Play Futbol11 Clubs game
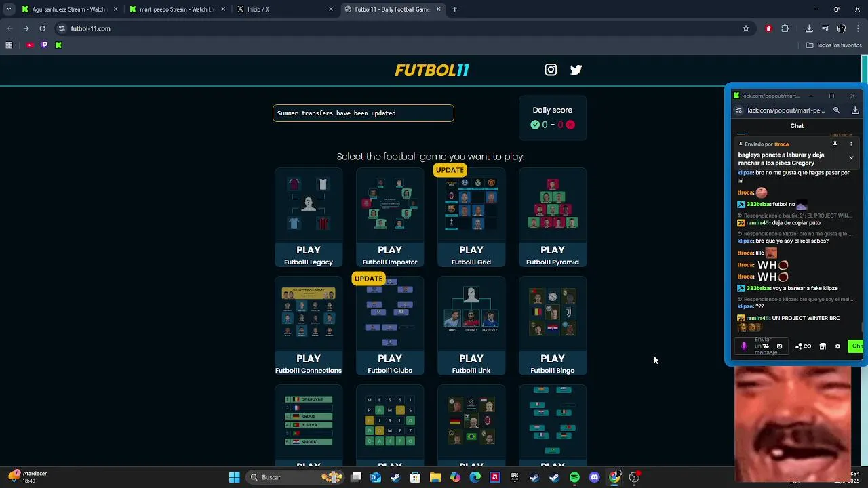Screen dimensions: 868x488 [x=390, y=326]
